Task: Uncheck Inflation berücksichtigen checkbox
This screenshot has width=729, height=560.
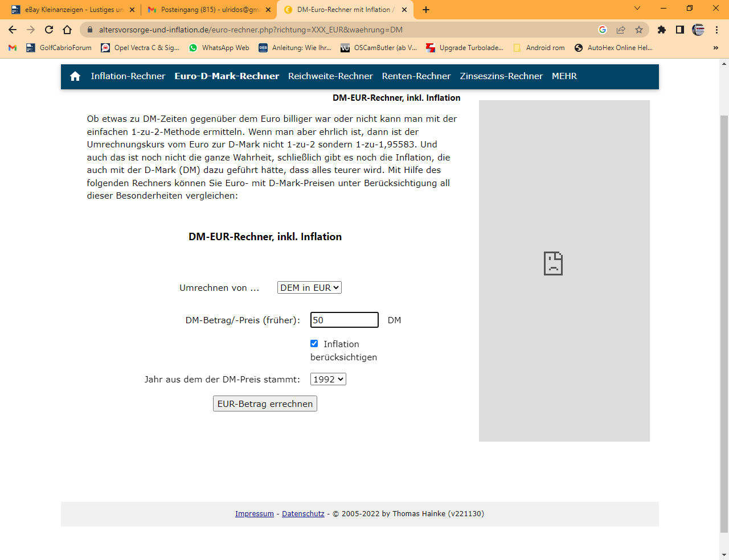Action: pyautogui.click(x=314, y=344)
